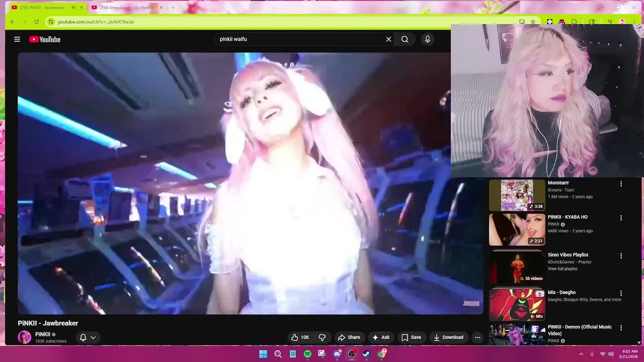Open more actions ellipsis under video
The height and width of the screenshot is (362, 644).
coord(477,337)
